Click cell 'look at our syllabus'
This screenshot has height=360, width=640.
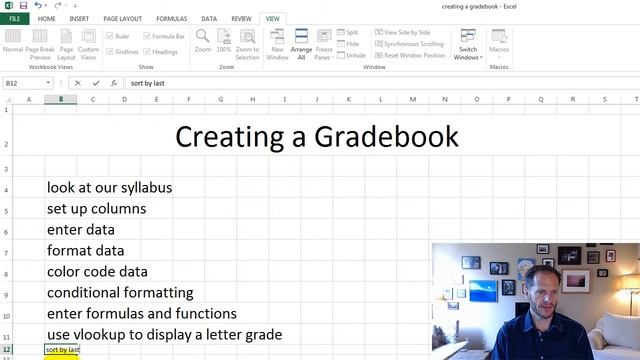109,187
